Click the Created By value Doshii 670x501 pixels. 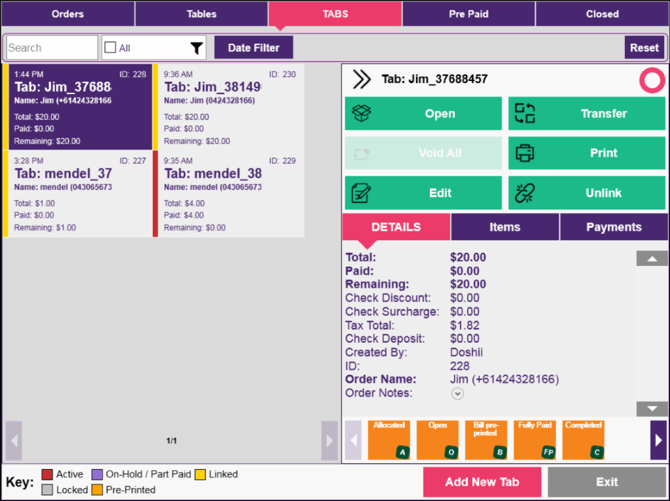[x=466, y=352]
